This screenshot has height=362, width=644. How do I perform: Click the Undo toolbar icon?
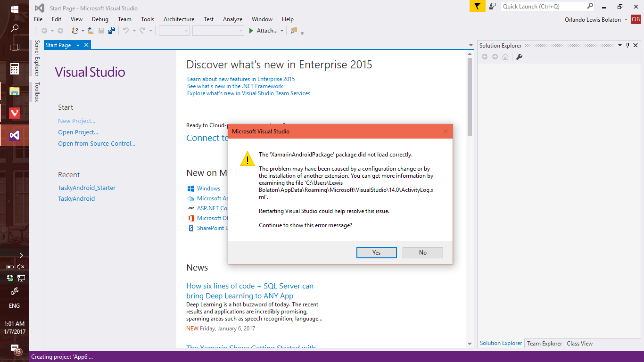coord(126,31)
